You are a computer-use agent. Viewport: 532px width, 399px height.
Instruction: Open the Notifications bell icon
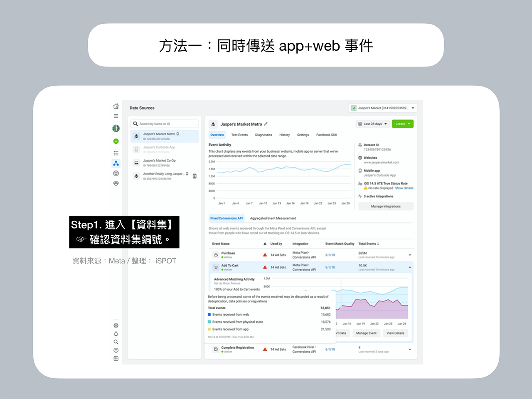(x=116, y=334)
